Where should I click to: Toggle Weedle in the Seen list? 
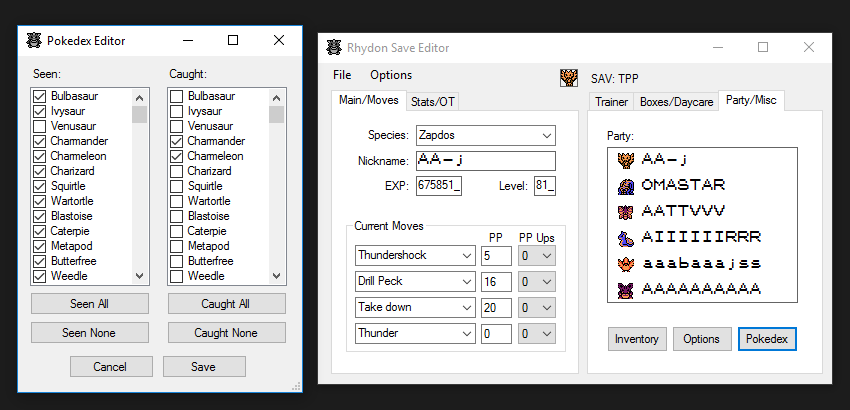point(40,276)
